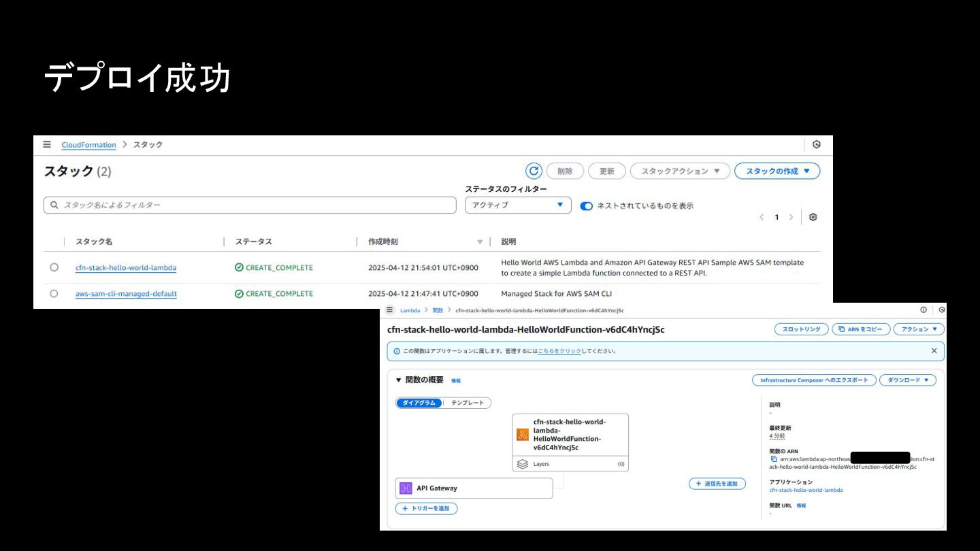Open the cfn-stack-hello-world-lambda stack link
Image resolution: width=980 pixels, height=551 pixels.
tap(126, 268)
